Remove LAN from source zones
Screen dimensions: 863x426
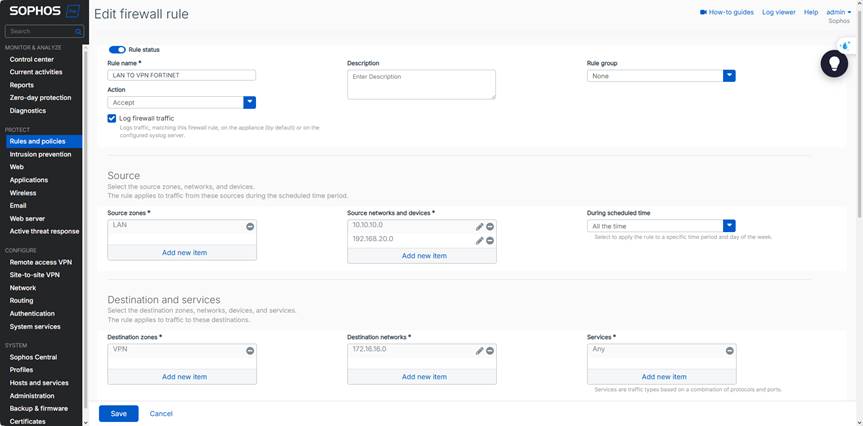250,227
